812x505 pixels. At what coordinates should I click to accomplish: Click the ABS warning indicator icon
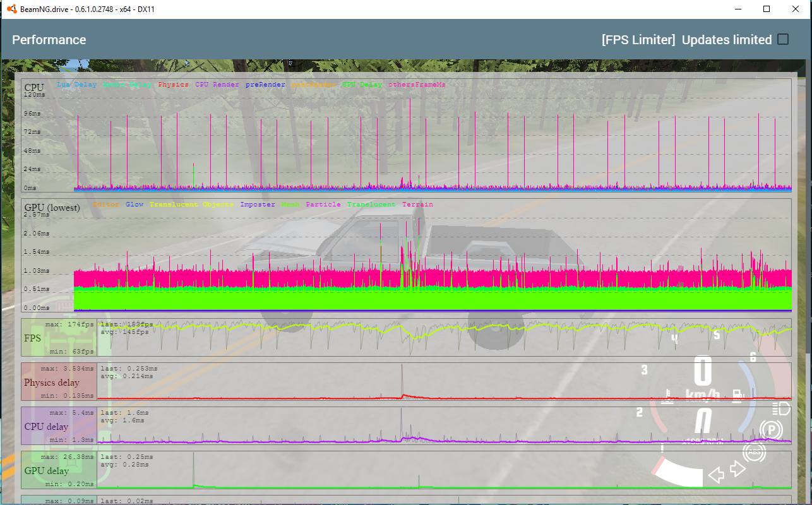tap(753, 452)
